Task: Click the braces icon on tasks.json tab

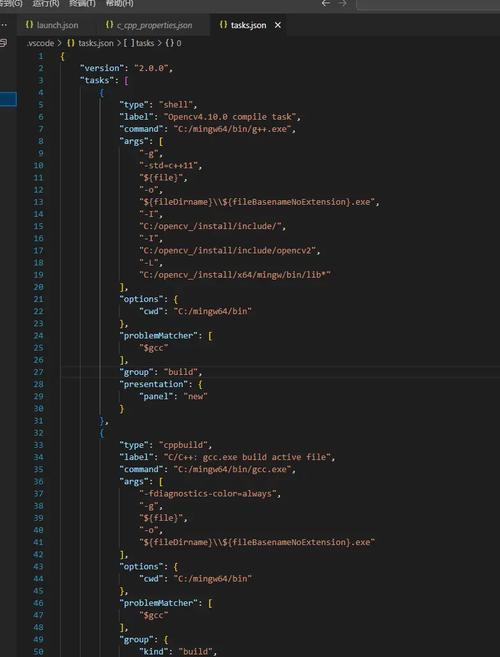Action: tap(223, 25)
